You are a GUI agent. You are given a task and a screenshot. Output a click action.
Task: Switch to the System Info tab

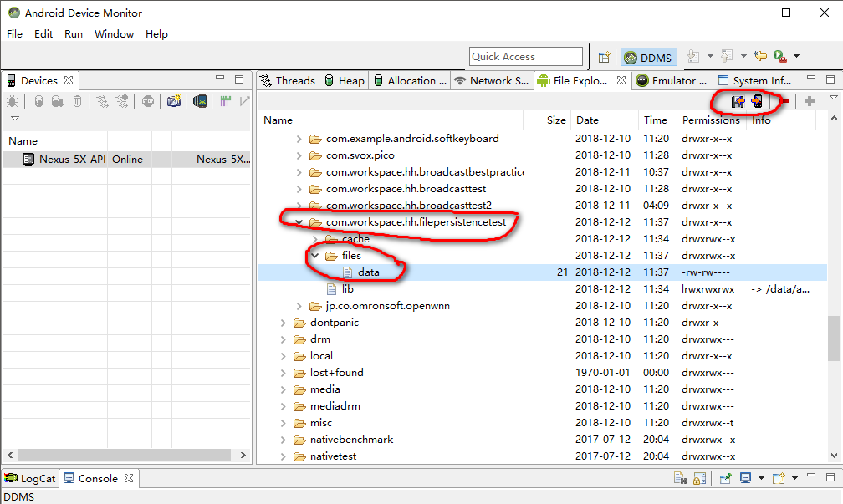tap(755, 80)
